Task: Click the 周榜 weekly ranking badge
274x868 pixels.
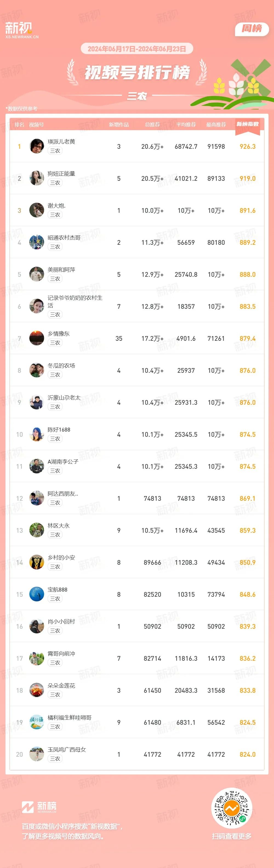Action: (x=252, y=29)
